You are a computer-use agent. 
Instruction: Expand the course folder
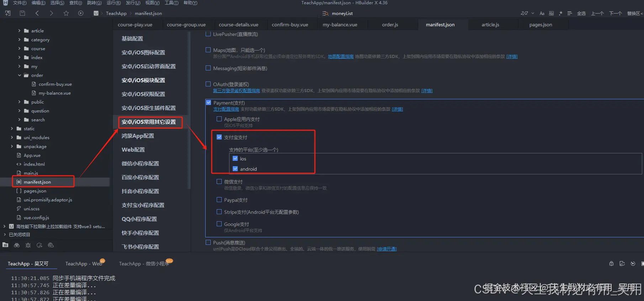[19, 48]
